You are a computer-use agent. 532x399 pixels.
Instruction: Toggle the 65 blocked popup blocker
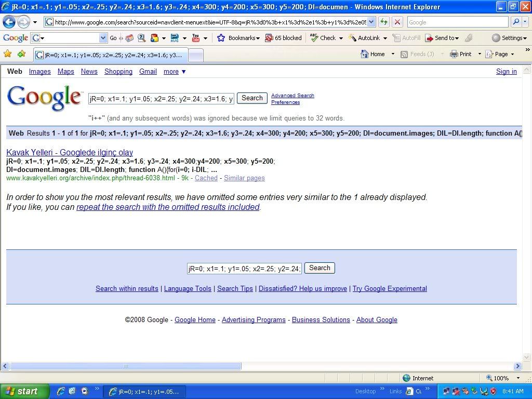coord(283,38)
